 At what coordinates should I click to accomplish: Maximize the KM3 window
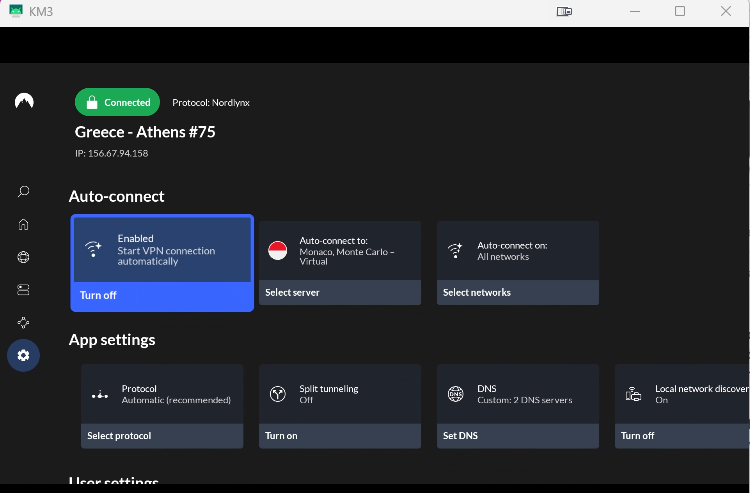pos(680,11)
